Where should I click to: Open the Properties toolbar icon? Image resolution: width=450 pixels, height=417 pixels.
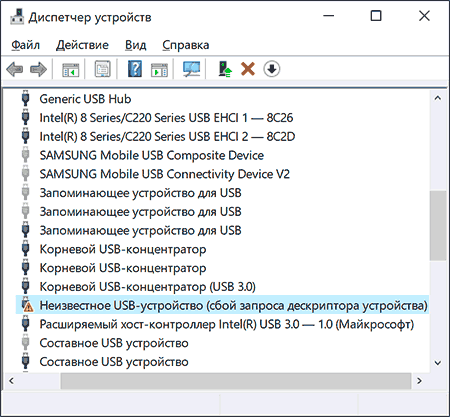pos(103,69)
